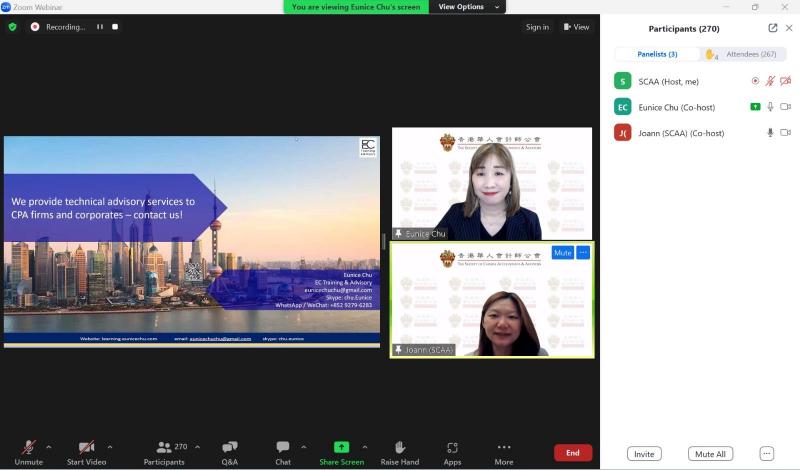Screen dimensions: 800x470
Task: Select Joann (SCAA) (Co-host) in participants list
Action: coord(702,133)
